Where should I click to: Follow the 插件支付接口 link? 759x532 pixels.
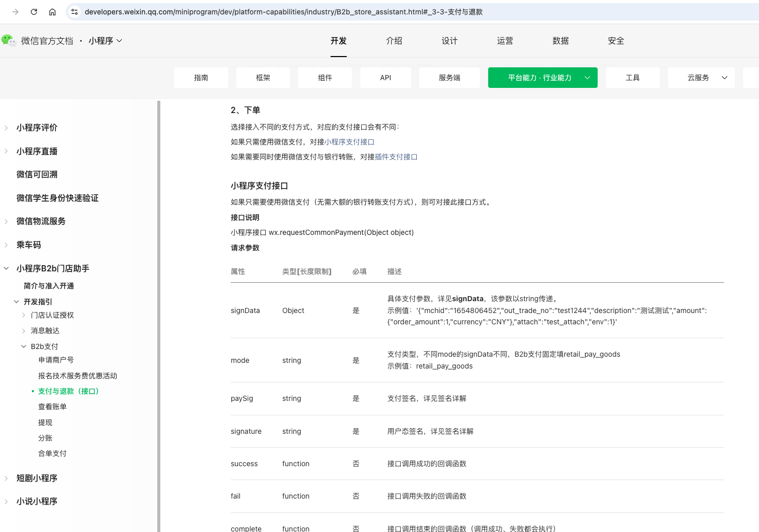396,157
